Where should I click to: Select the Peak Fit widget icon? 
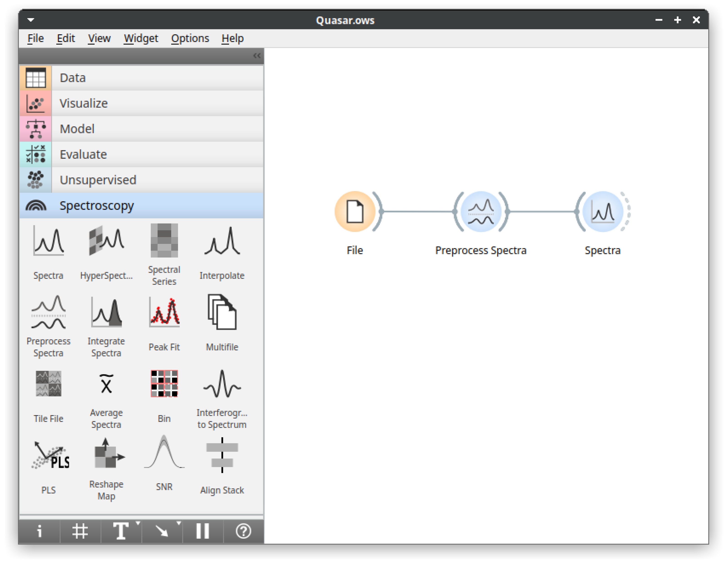[x=164, y=312]
